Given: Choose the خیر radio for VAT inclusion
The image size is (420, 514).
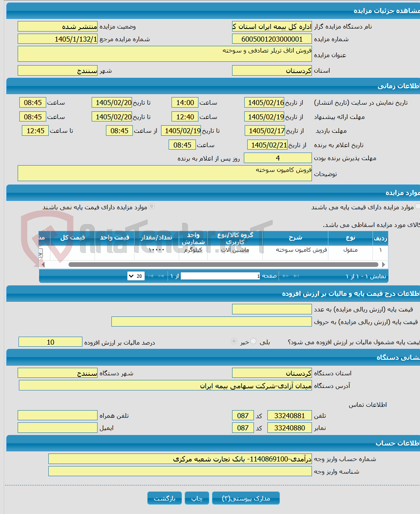Looking at the screenshot, I should point(234,342).
